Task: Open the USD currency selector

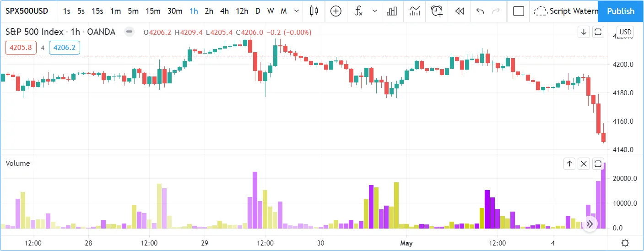Action: [x=625, y=32]
